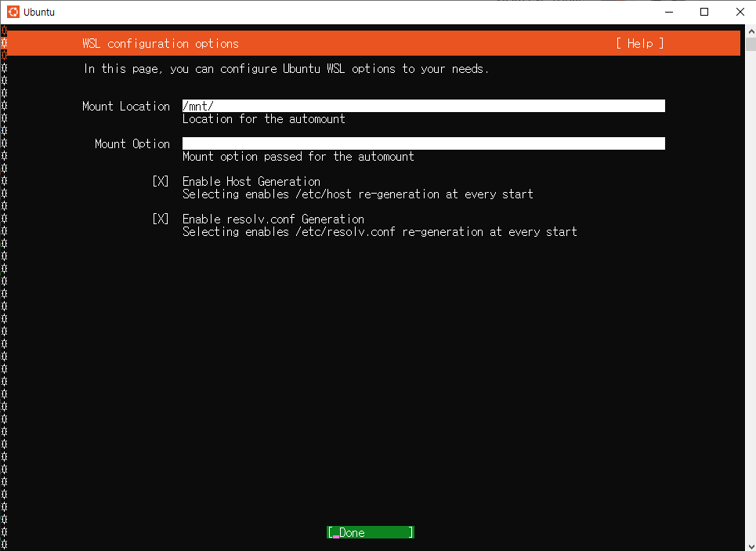The image size is (756, 551).
Task: Focus the Mount Option input field
Action: click(x=423, y=143)
